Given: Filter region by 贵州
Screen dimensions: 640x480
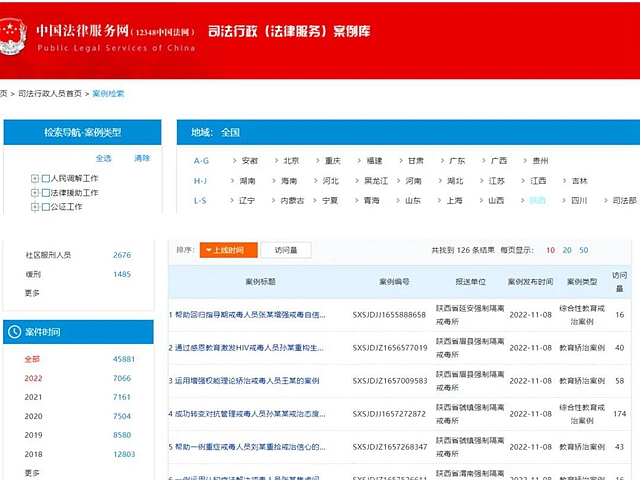Looking at the screenshot, I should (540, 161).
